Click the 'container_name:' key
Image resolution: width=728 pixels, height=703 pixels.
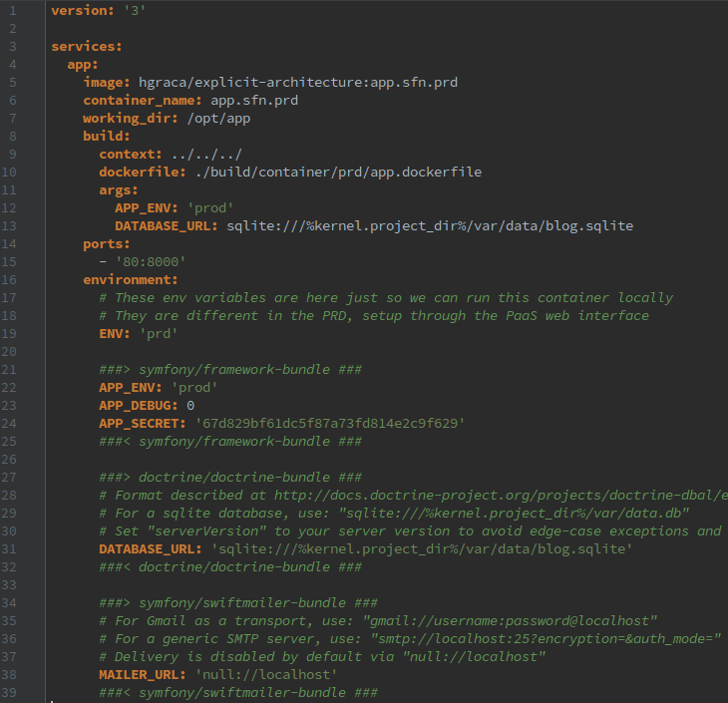click(x=142, y=101)
